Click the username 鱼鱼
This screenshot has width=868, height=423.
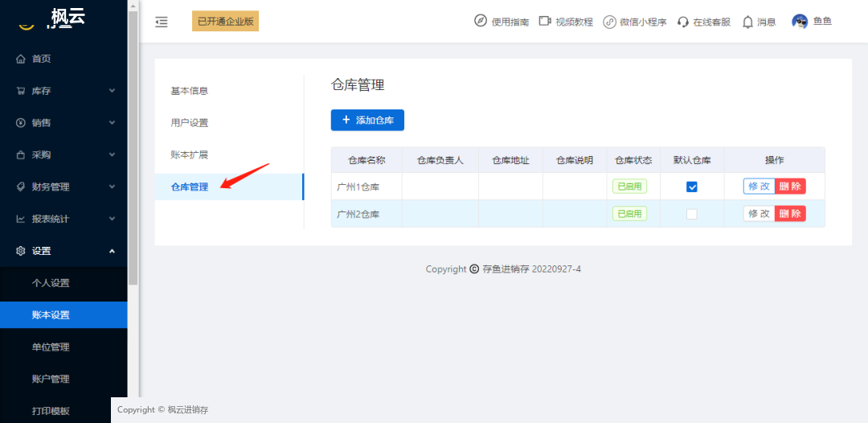tap(822, 22)
